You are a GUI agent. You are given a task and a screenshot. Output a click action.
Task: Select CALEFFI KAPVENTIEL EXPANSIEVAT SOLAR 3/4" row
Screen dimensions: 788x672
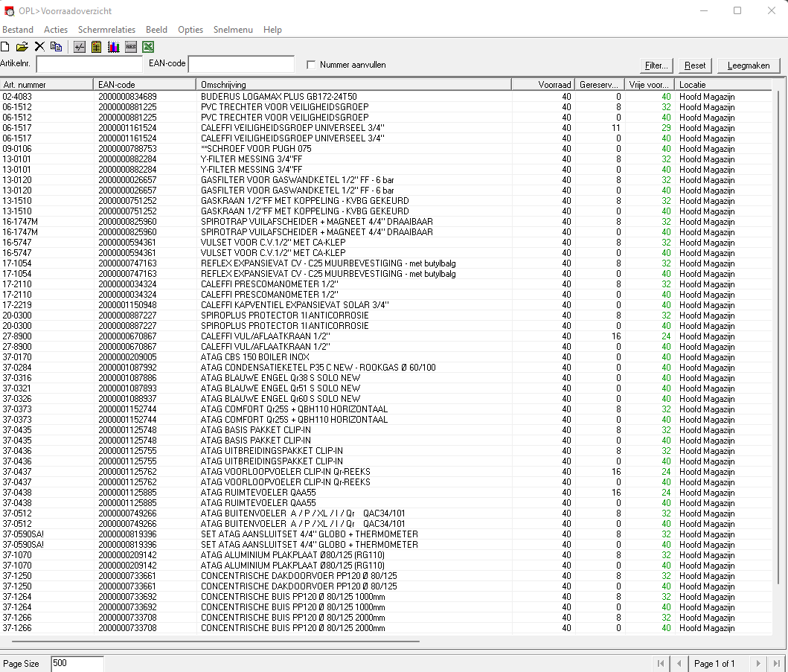[x=386, y=305]
